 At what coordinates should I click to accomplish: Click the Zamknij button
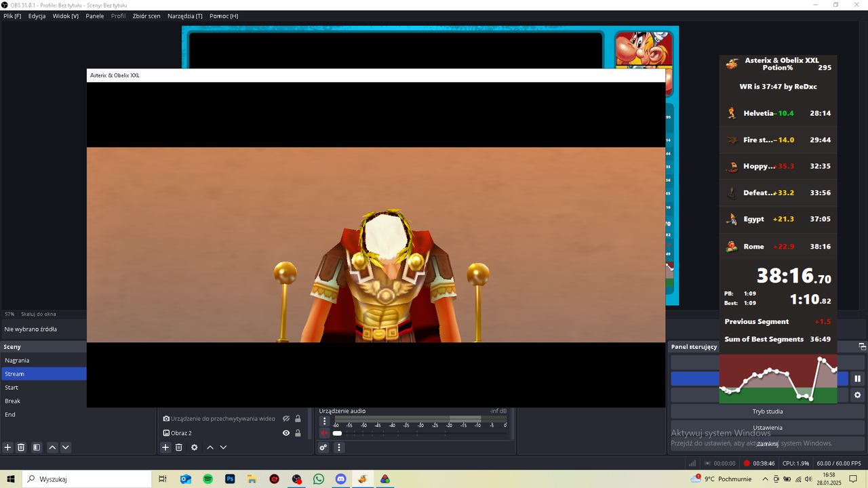tap(768, 444)
